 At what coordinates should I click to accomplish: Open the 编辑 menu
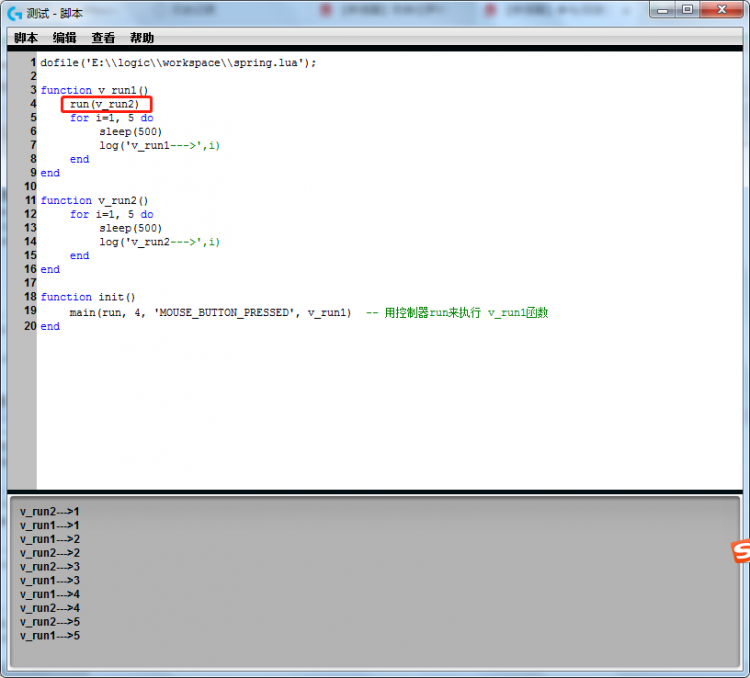click(x=65, y=38)
